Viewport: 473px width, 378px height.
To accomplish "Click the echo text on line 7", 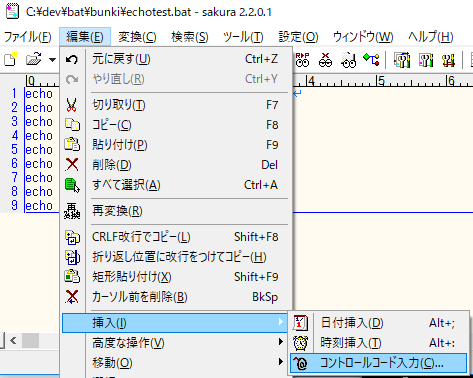I will (x=39, y=178).
